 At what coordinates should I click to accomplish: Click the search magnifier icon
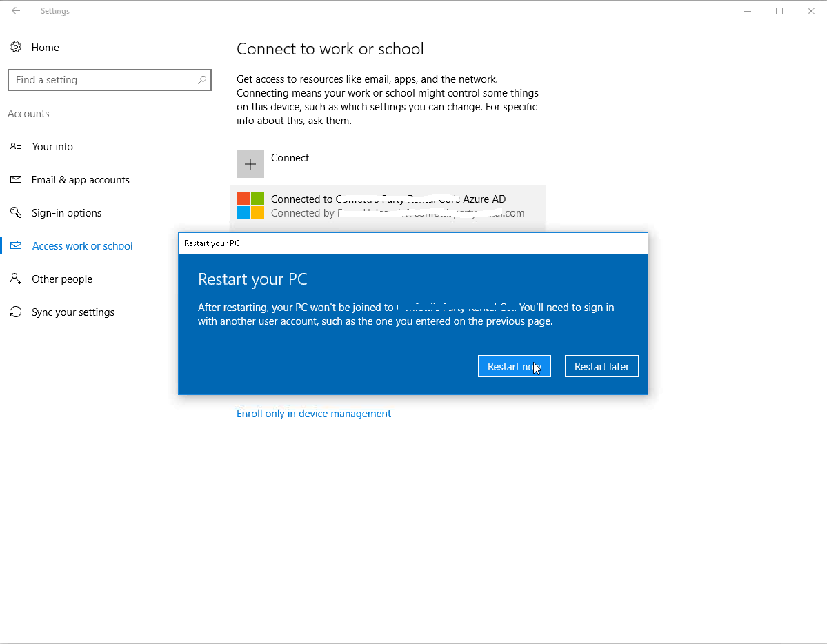pyautogui.click(x=201, y=80)
